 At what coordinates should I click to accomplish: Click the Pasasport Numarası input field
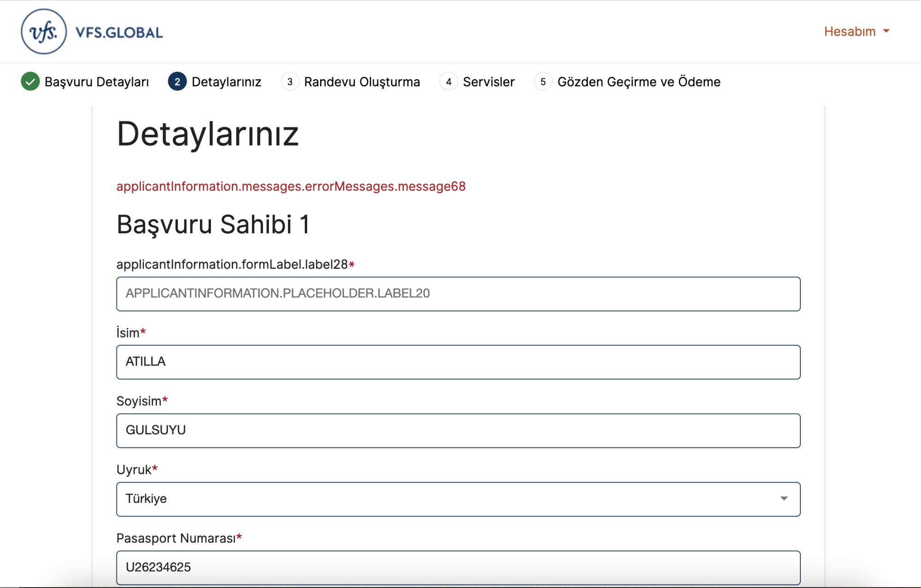(x=458, y=567)
